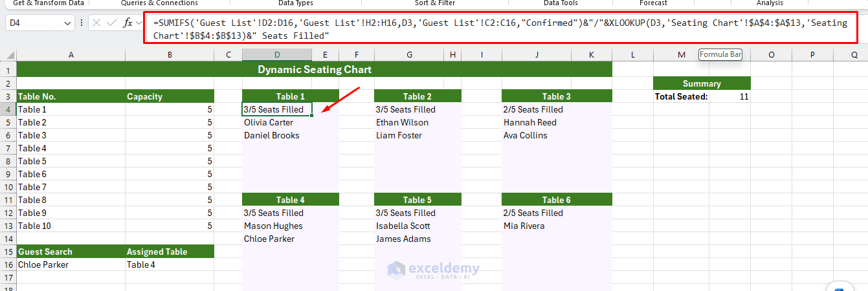Viewport: 868px width, 291px height.
Task: Cancel the formula edit with the X icon
Action: pos(96,23)
